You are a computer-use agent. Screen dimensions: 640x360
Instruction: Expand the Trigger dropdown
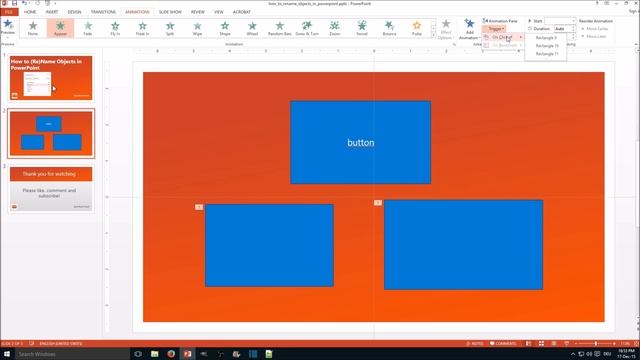(494, 29)
